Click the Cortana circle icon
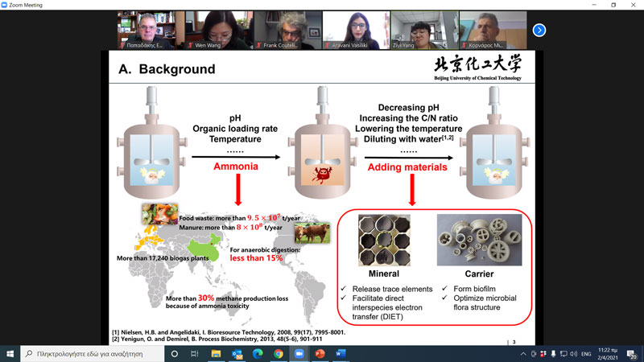This screenshot has height=362, width=644. pyautogui.click(x=175, y=353)
